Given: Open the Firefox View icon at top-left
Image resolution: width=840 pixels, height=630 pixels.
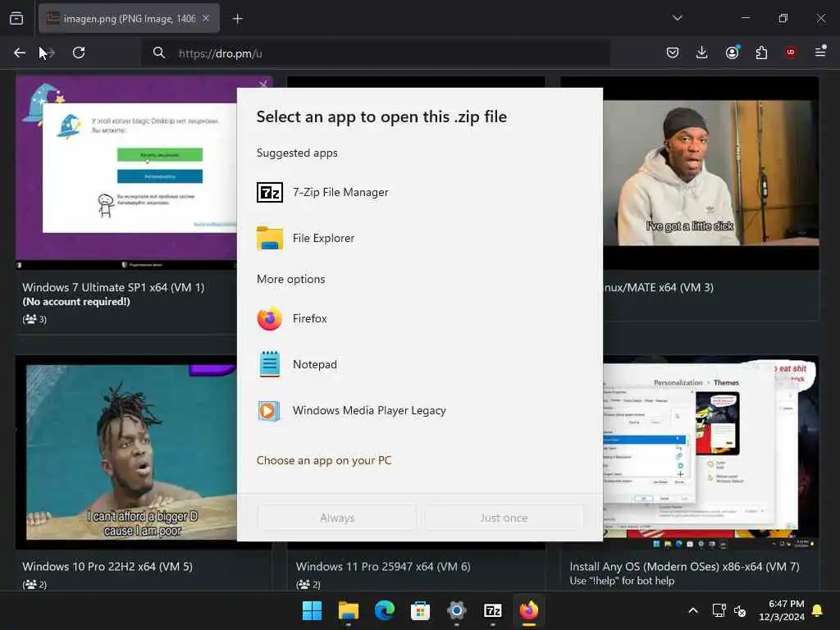Looking at the screenshot, I should (16, 18).
